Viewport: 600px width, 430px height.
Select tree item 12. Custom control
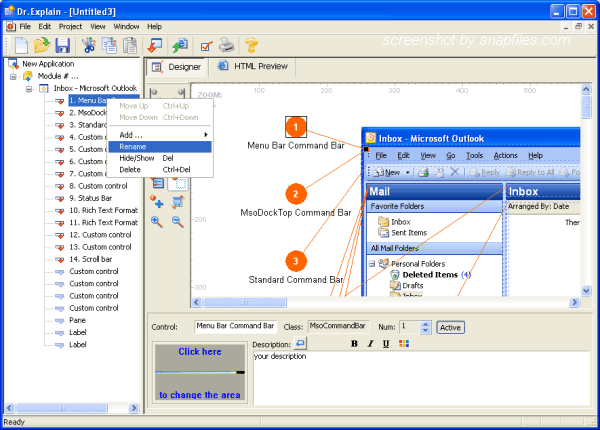coord(100,235)
